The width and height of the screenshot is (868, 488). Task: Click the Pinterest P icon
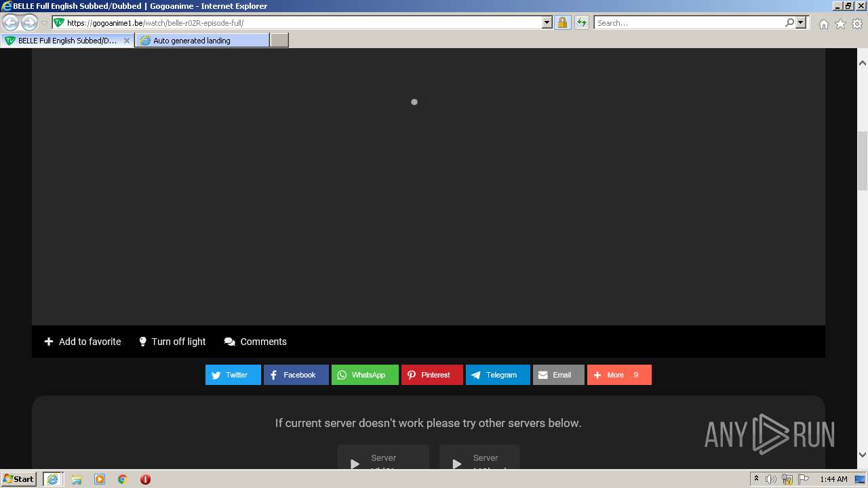412,375
